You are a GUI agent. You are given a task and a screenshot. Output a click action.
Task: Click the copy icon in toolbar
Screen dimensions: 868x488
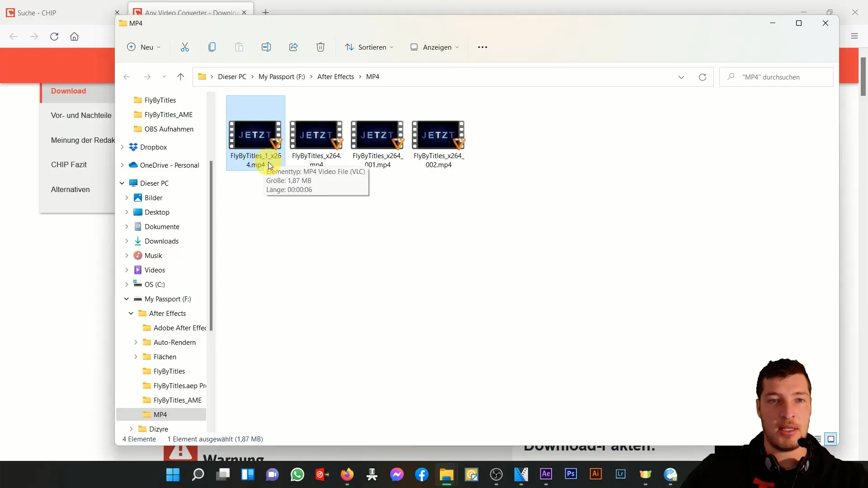coord(212,47)
